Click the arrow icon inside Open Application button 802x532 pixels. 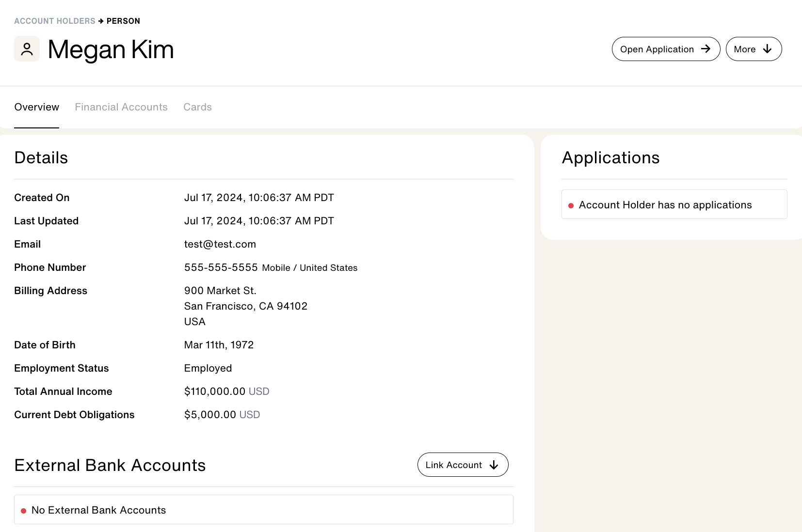[705, 49]
